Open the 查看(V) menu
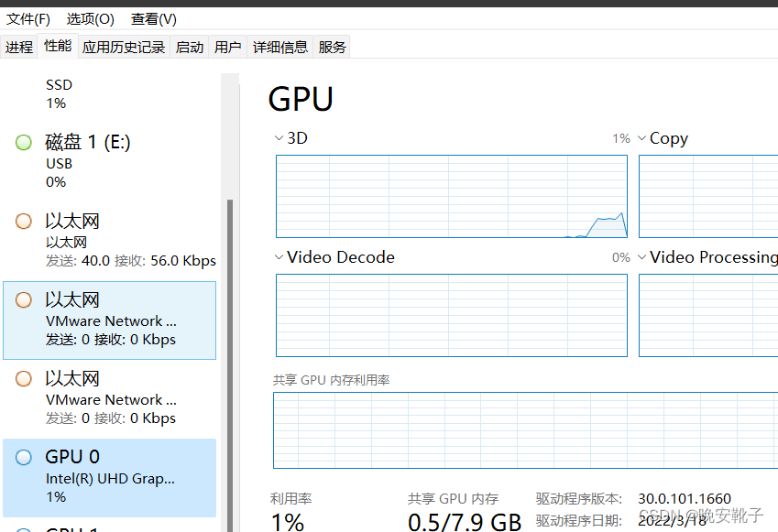Image resolution: width=778 pixels, height=532 pixels. 152,18
